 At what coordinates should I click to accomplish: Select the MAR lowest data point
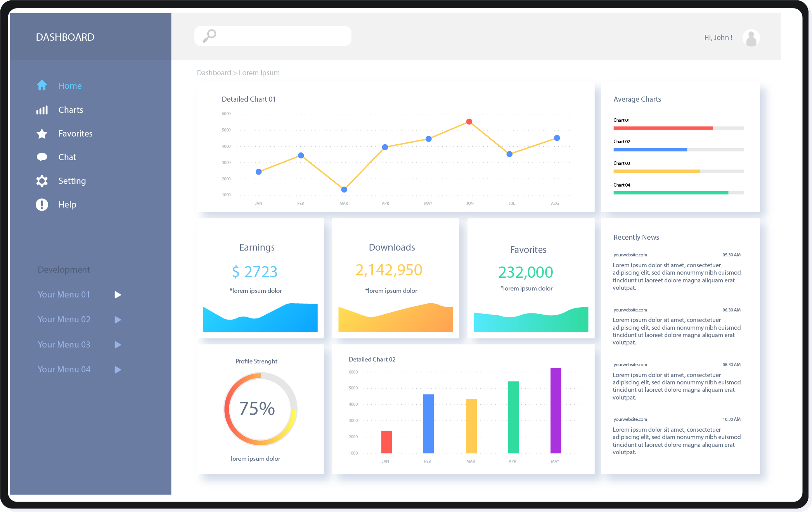pos(344,190)
